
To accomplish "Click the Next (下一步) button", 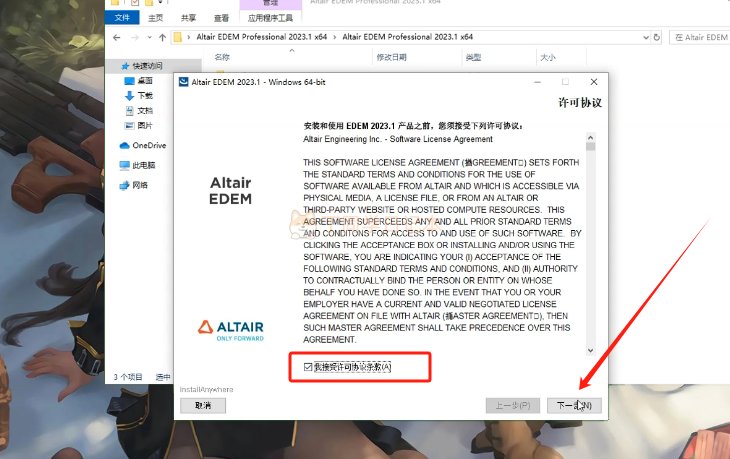I will 574,405.
